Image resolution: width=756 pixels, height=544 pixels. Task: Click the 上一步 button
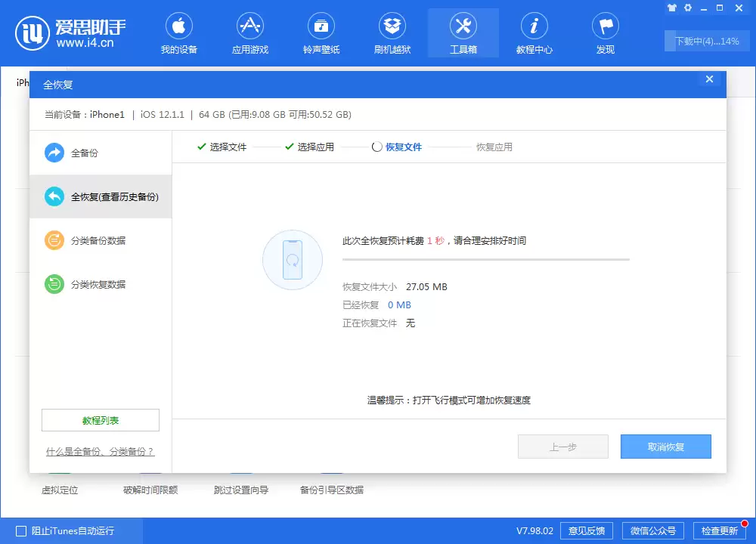(x=563, y=447)
